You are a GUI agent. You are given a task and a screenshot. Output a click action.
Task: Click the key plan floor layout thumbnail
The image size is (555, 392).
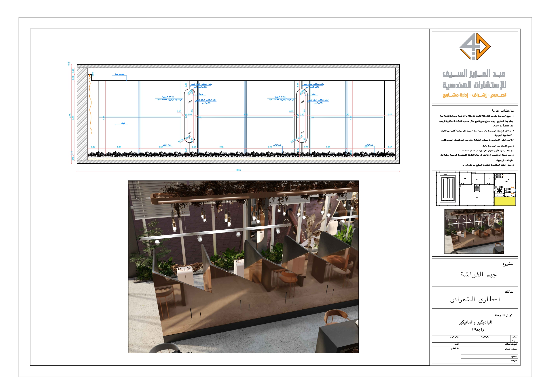pyautogui.click(x=475, y=189)
